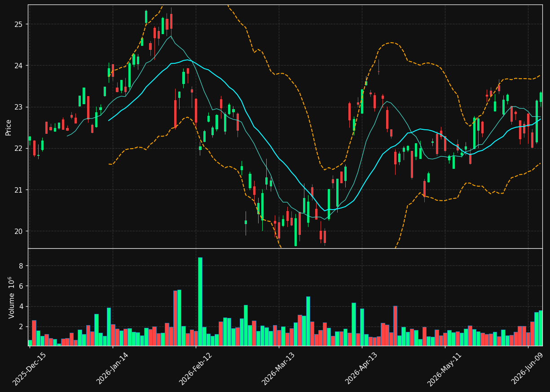Click the Volume 10⁶ axis title

pos(12,297)
